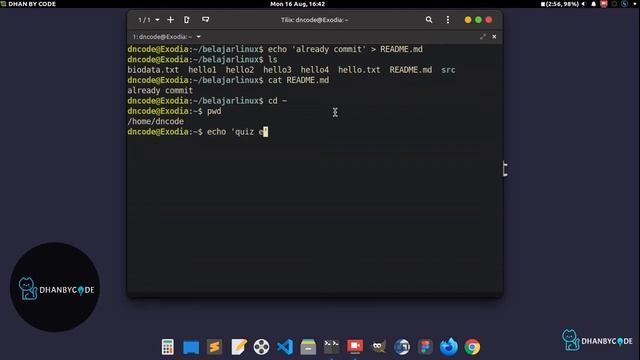Image resolution: width=640 pixels, height=360 pixels.
Task: Add a new terminal session with plus icon
Action: [x=171, y=20]
